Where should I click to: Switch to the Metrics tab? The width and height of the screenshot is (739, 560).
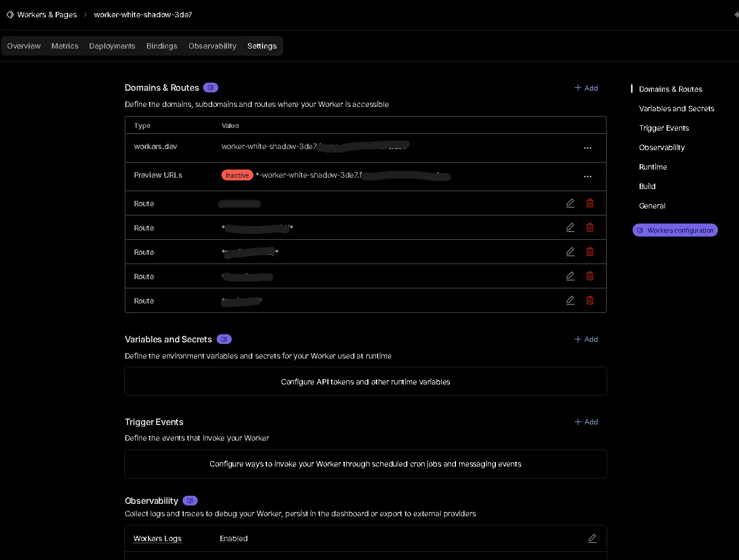click(64, 46)
